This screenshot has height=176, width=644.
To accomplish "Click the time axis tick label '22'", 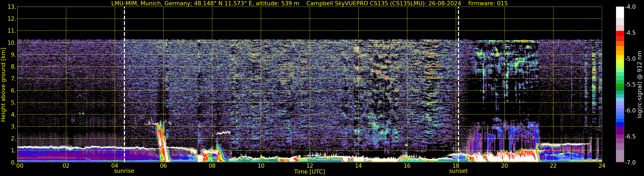I will pos(553,166).
